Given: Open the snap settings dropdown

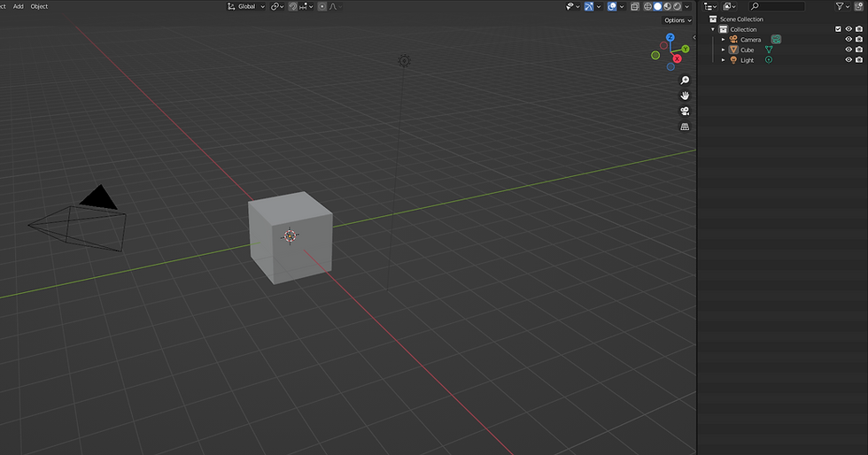Looking at the screenshot, I should tap(306, 7).
